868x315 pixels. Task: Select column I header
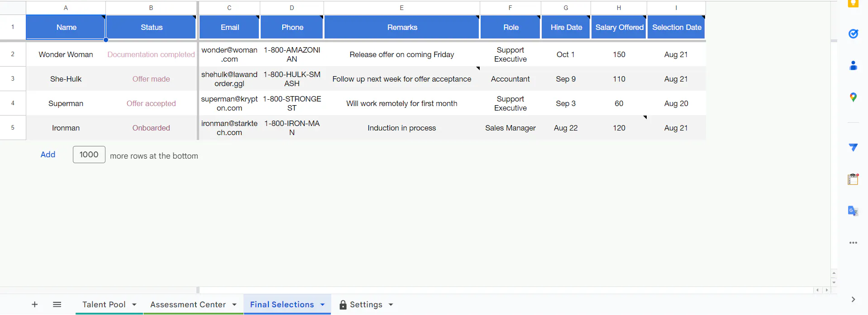click(676, 8)
